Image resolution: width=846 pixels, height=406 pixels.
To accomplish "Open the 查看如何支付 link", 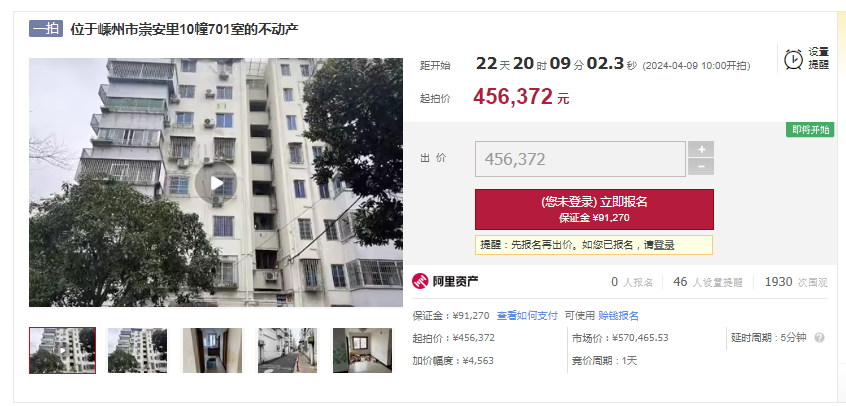I will click(x=527, y=316).
